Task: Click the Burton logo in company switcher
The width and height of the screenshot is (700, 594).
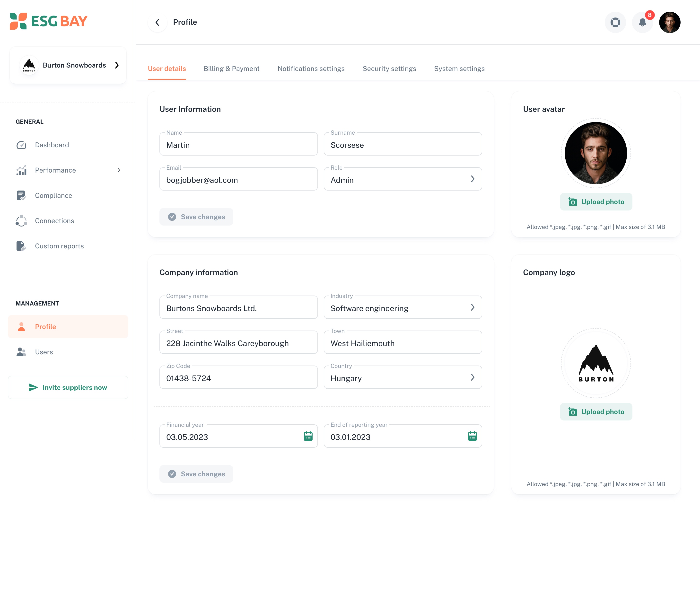Action: (29, 65)
